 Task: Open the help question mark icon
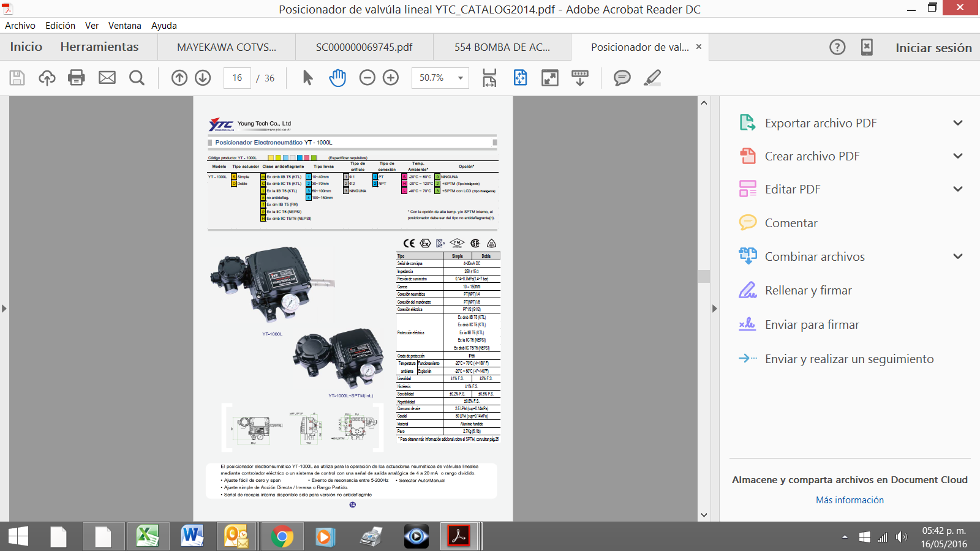[837, 47]
